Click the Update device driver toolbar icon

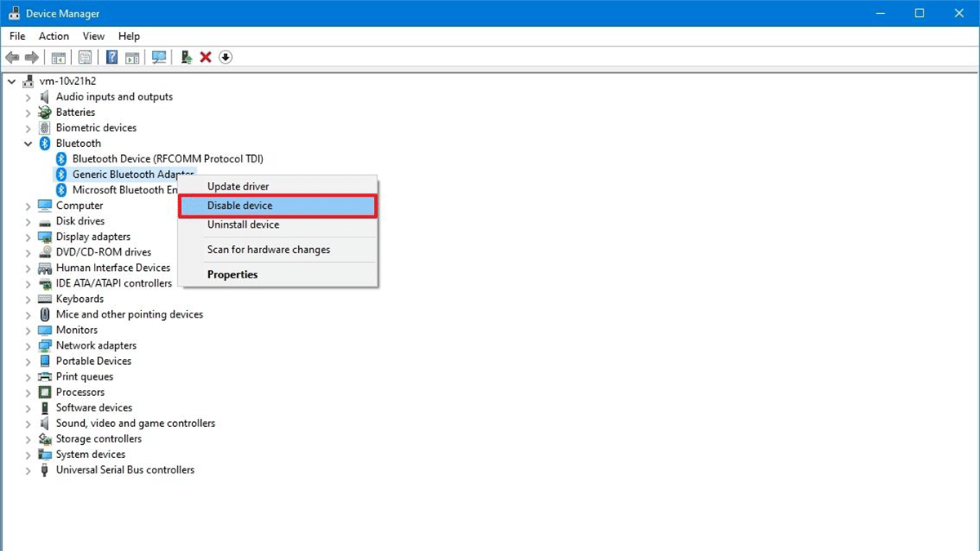pos(186,57)
